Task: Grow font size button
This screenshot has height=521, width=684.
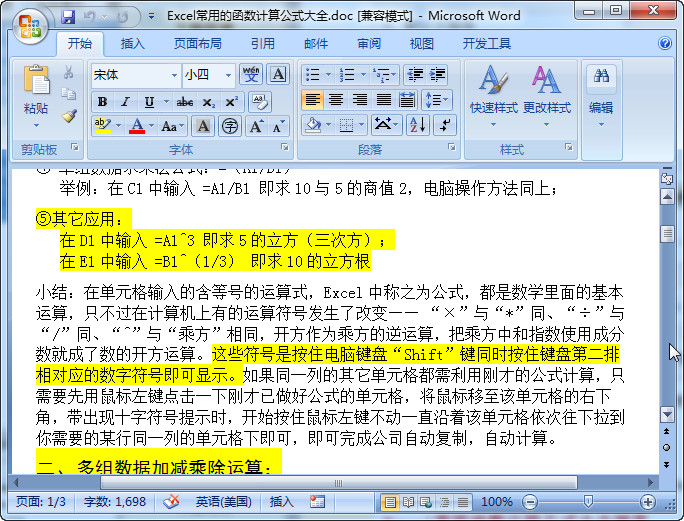Action: (256, 127)
